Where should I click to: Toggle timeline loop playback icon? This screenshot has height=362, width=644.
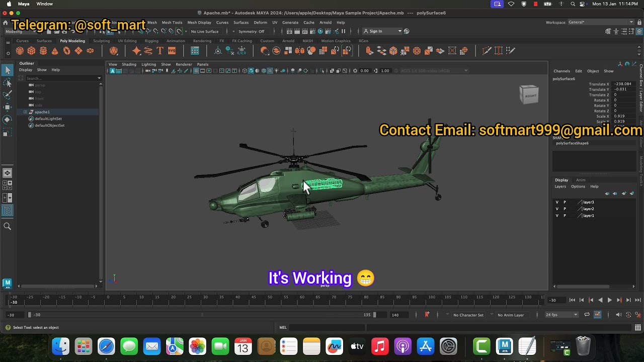pos(587,315)
